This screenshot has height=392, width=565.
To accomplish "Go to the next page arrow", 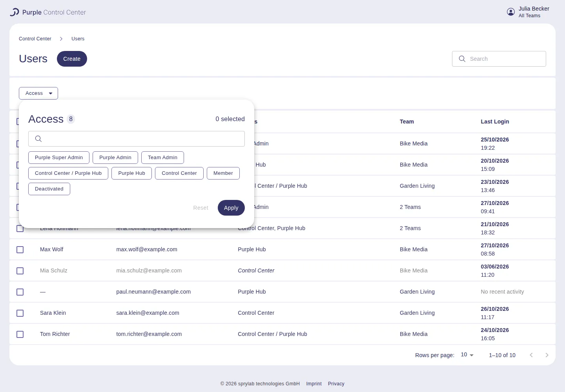I will point(547,355).
